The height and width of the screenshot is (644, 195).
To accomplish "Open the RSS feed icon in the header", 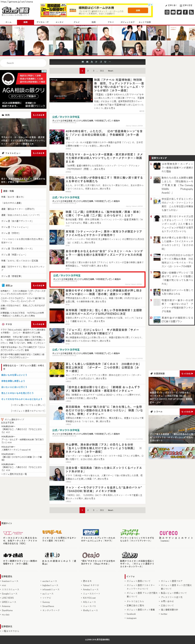I will click(x=191, y=12).
